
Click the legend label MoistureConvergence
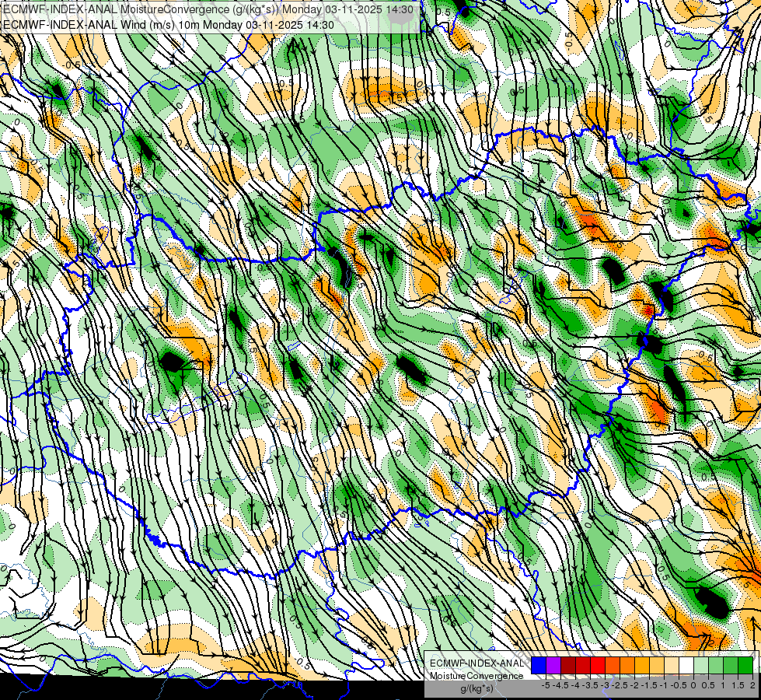point(476,676)
